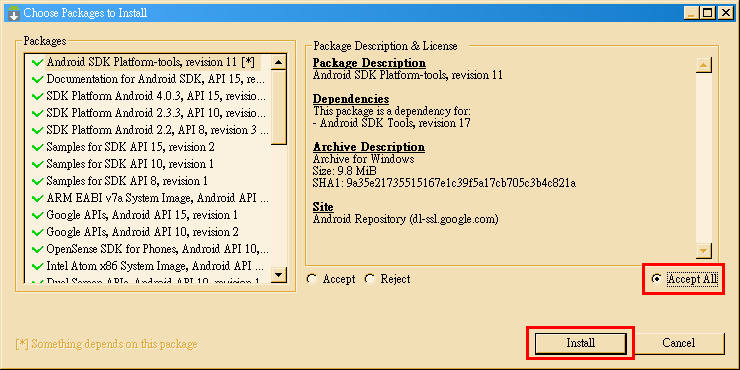Click the SHA1 checksum line

coord(444,183)
